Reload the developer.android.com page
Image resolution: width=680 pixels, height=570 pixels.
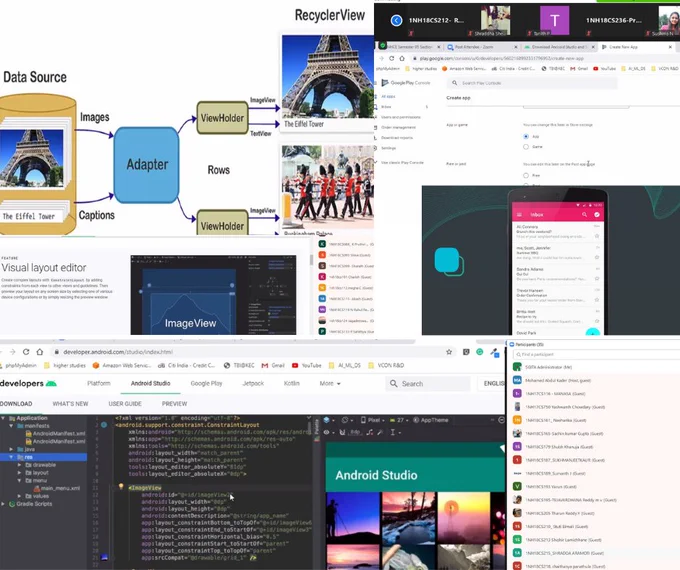click(x=26, y=352)
